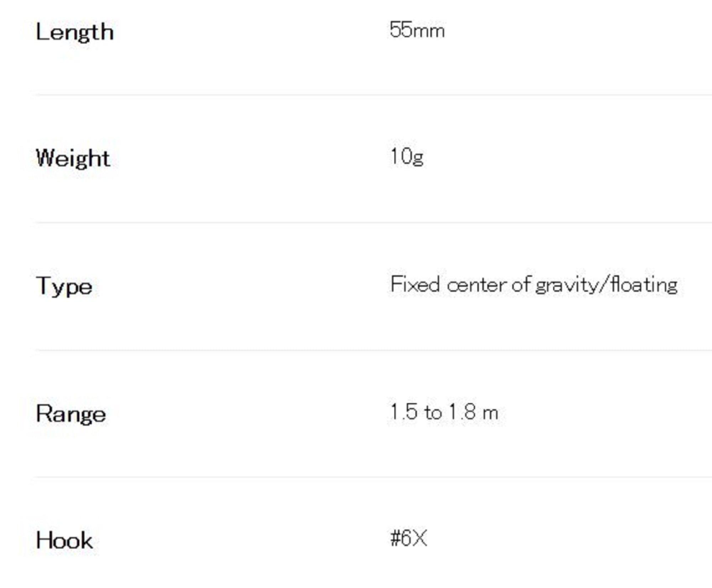Click the word "center" in Type value
The width and height of the screenshot is (712, 588).
click(477, 285)
